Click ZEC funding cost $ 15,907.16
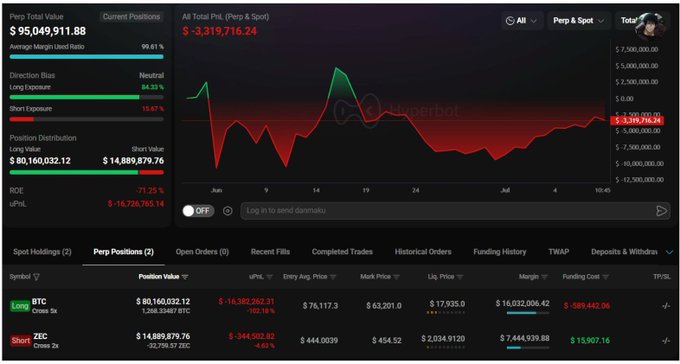680x364 pixels. coord(590,341)
